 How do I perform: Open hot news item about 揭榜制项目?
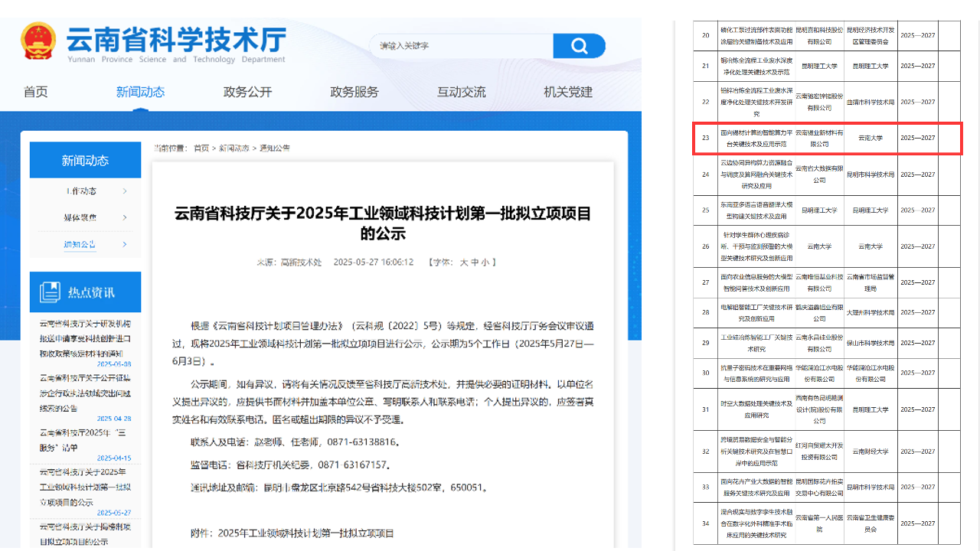click(86, 534)
